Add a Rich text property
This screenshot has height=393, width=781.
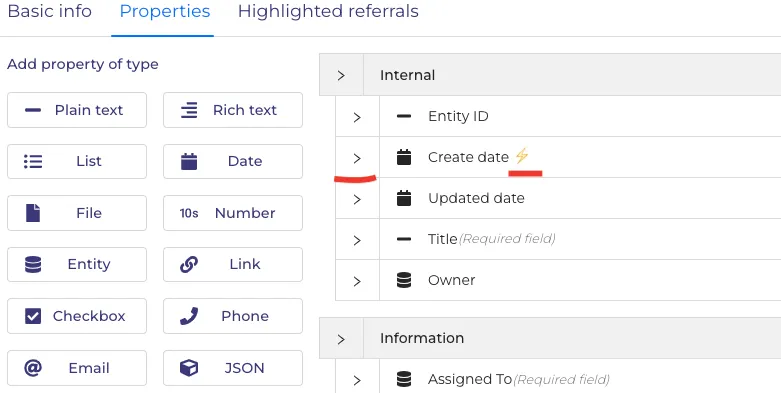(233, 110)
